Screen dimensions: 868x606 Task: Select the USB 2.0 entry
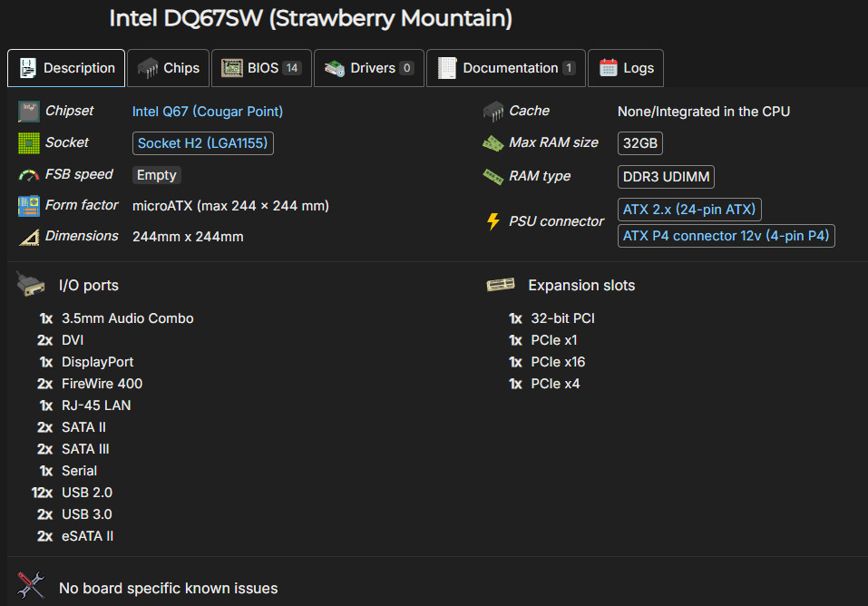click(x=87, y=493)
